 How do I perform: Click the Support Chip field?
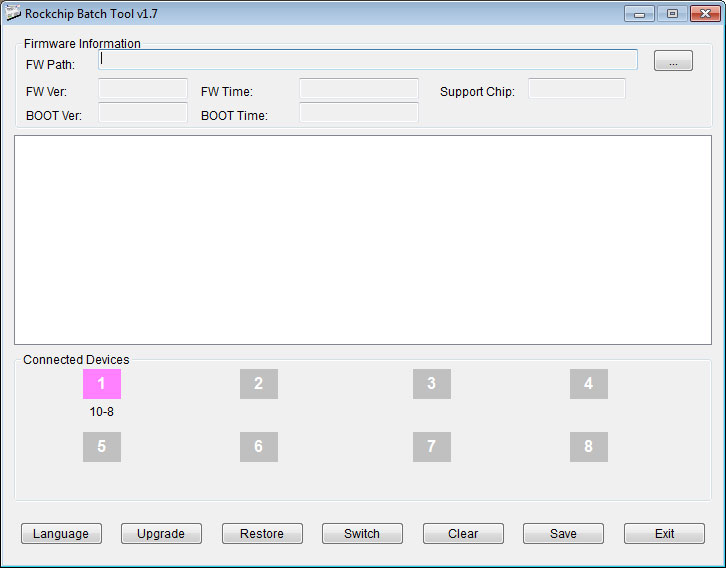point(577,88)
